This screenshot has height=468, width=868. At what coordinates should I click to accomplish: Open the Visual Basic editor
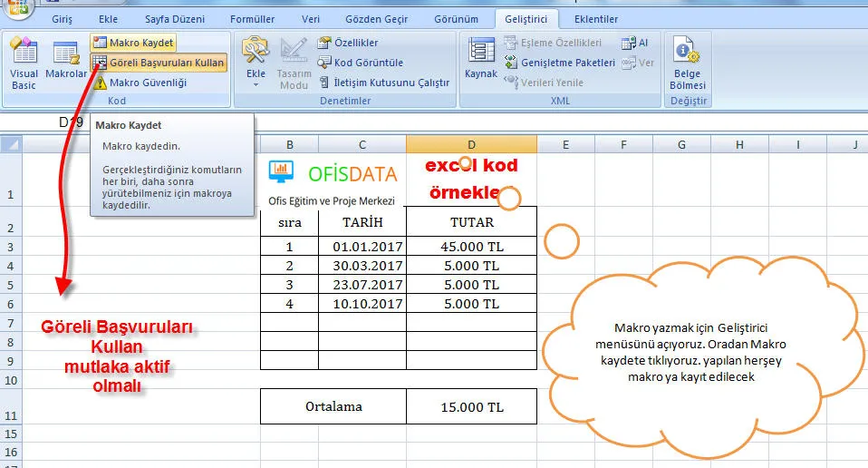point(24,63)
